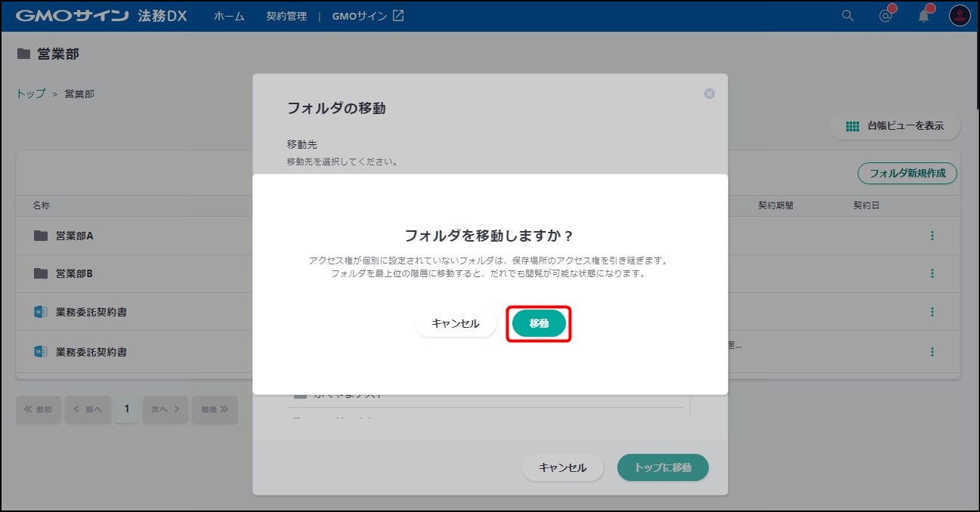Click the three-dot menu for 営業部A

click(x=932, y=236)
